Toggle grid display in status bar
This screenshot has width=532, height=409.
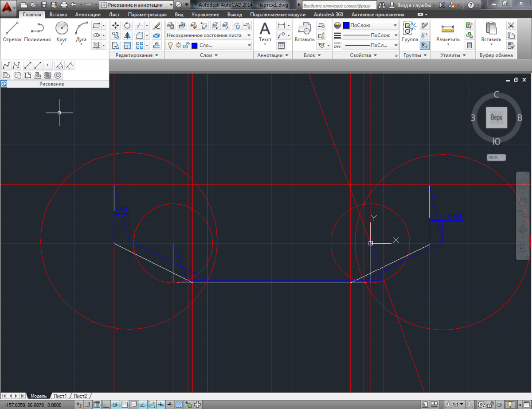96,405
